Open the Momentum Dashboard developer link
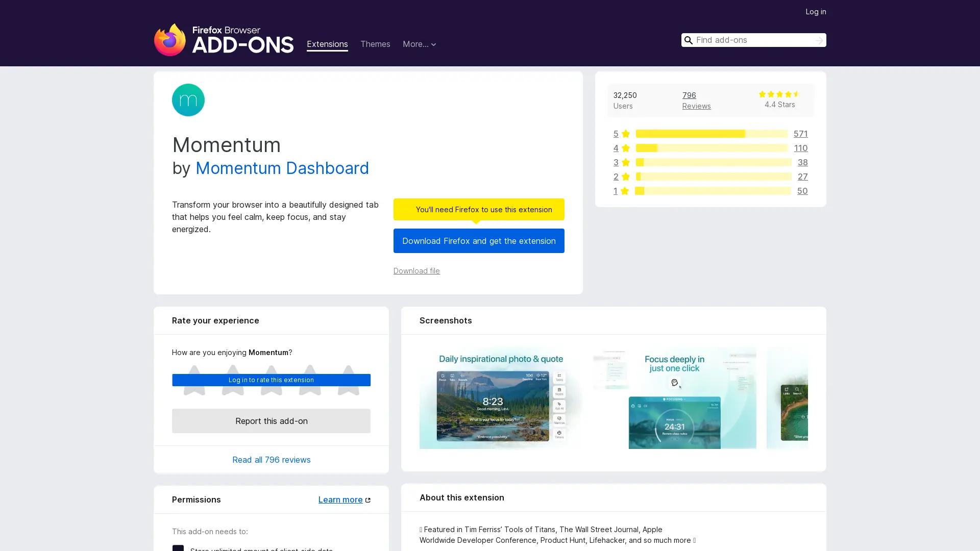The width and height of the screenshot is (980, 551). [x=282, y=168]
